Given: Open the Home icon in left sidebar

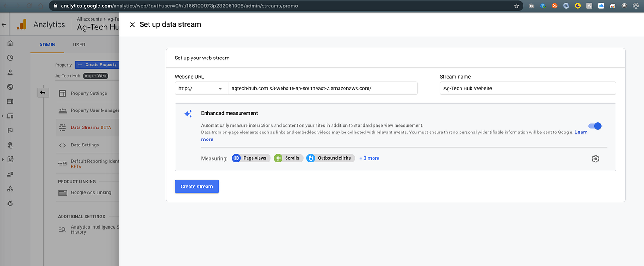Looking at the screenshot, I should 10,43.
